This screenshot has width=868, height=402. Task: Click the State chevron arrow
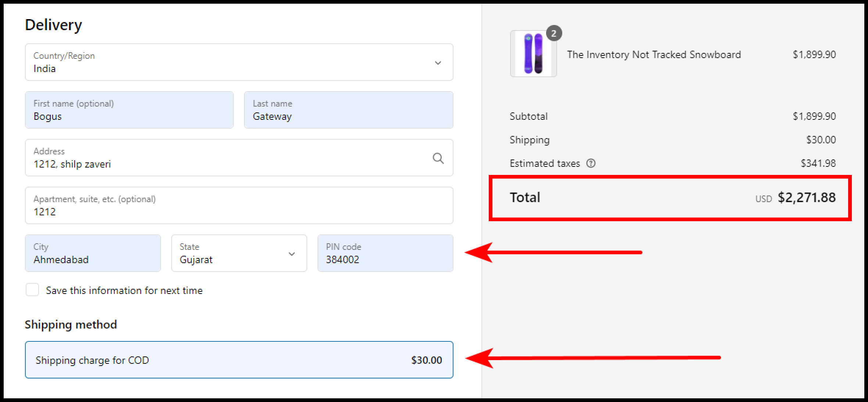click(292, 254)
